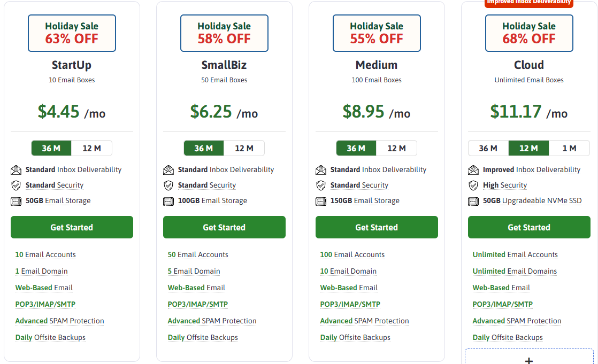Image resolution: width=598 pixels, height=364 pixels.
Task: Click Get Started under the StartUp plan
Action: point(72,227)
